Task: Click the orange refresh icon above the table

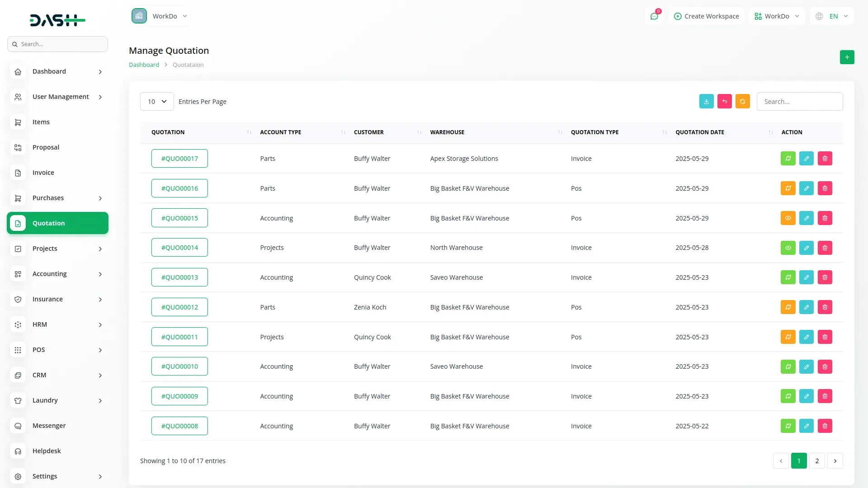Action: tap(742, 102)
